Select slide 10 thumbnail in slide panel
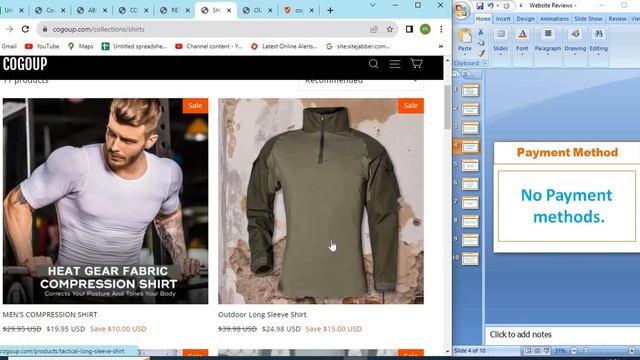 point(470,259)
